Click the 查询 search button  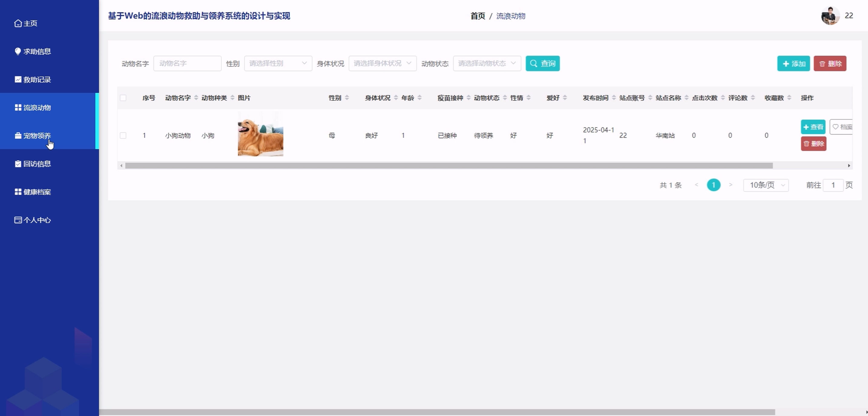[542, 63]
